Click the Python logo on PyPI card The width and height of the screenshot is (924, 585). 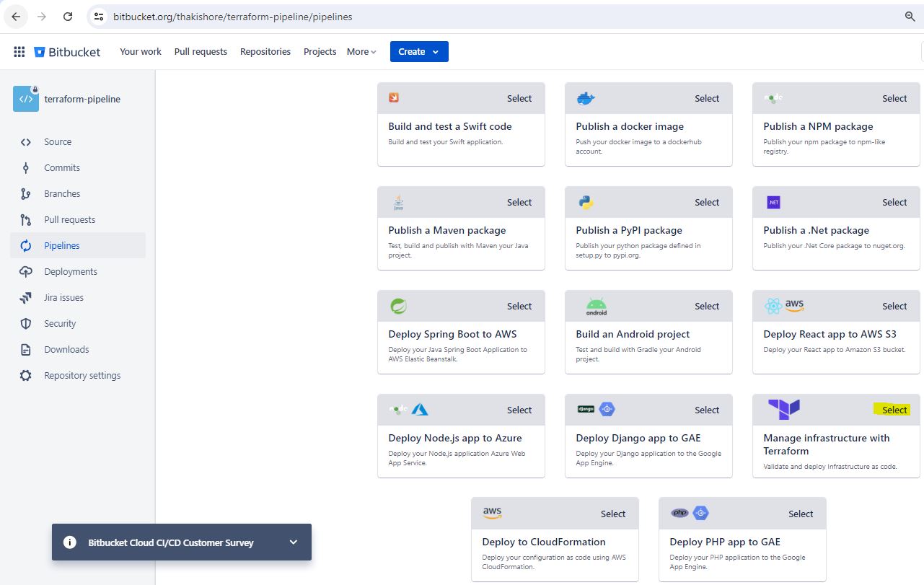pos(586,203)
